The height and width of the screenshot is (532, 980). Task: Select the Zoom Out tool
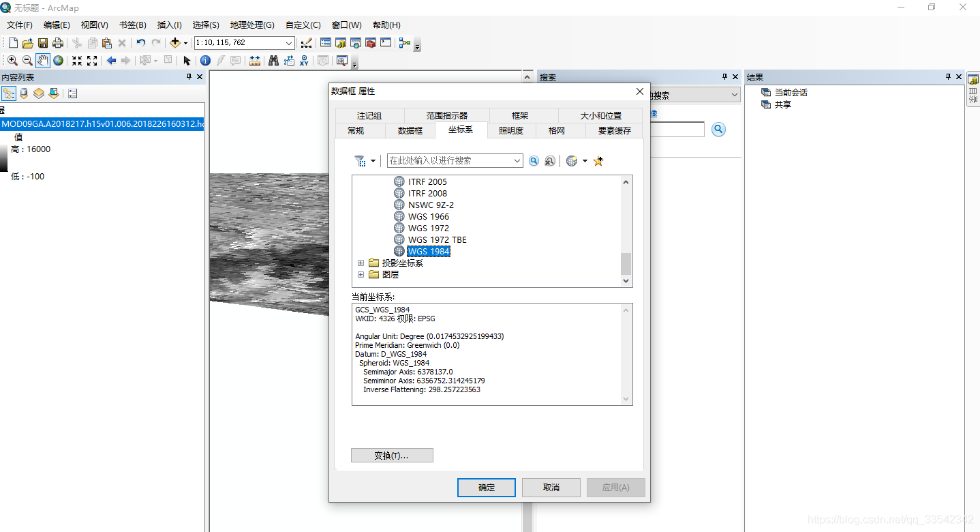tap(27, 61)
